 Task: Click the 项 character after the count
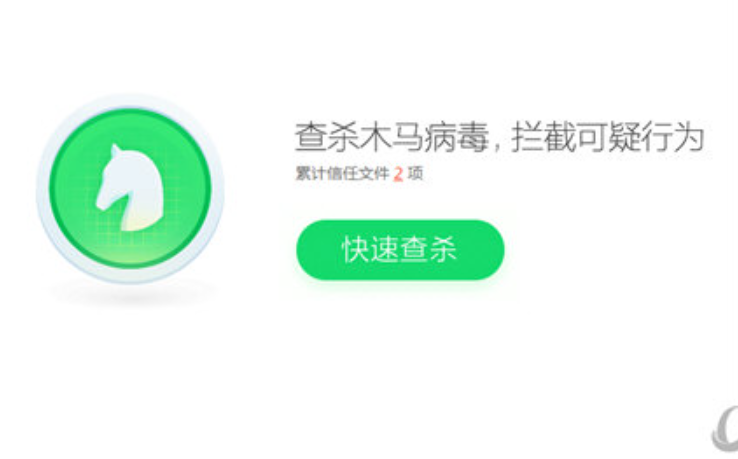tap(415, 173)
